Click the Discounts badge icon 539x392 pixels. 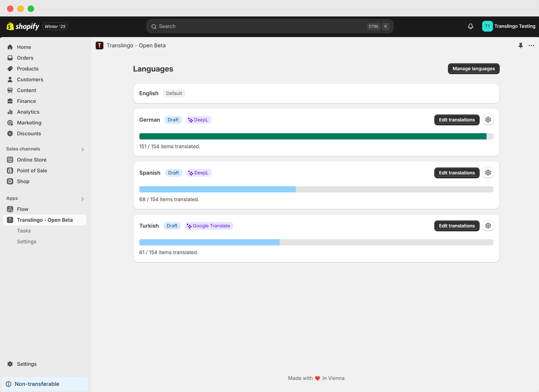(10, 133)
